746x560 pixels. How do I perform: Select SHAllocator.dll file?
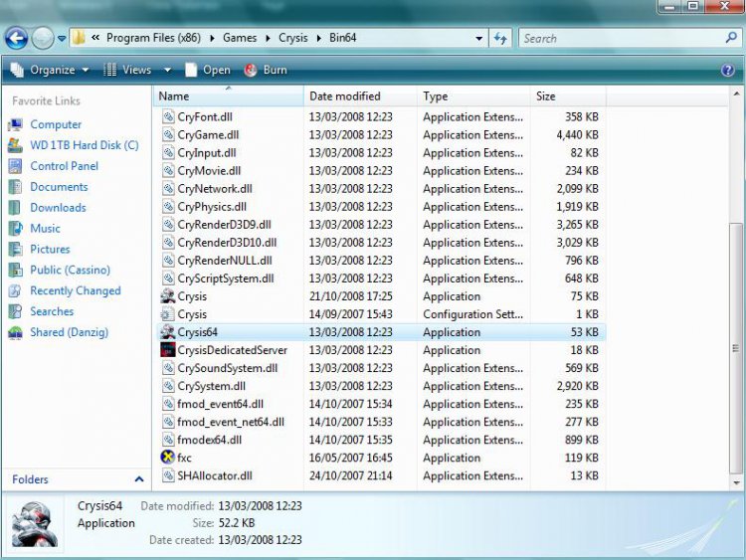(215, 476)
